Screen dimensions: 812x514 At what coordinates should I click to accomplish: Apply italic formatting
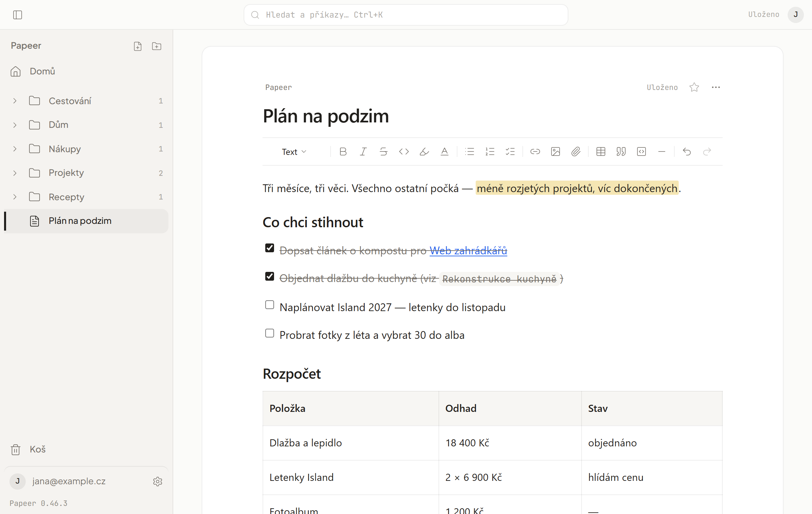(363, 152)
